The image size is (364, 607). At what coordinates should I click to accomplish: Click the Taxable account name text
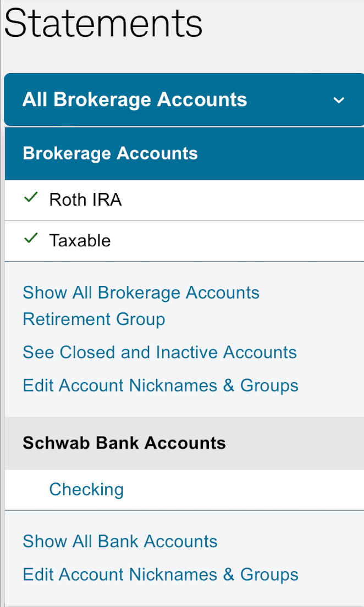pyautogui.click(x=80, y=241)
